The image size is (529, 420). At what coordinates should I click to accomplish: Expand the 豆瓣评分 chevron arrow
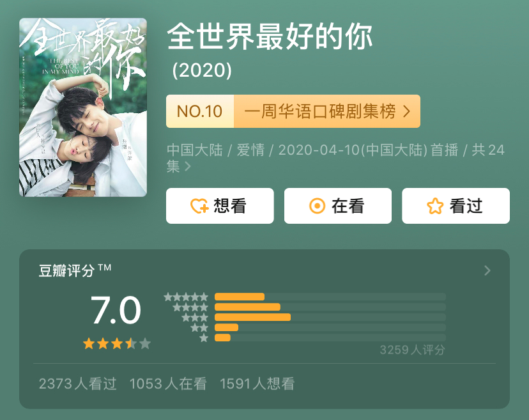point(487,270)
